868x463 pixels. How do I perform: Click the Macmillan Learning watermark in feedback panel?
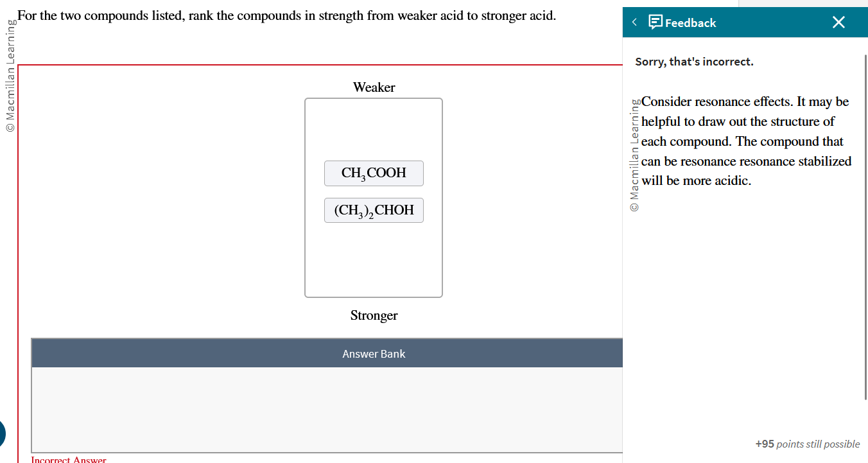[634, 155]
